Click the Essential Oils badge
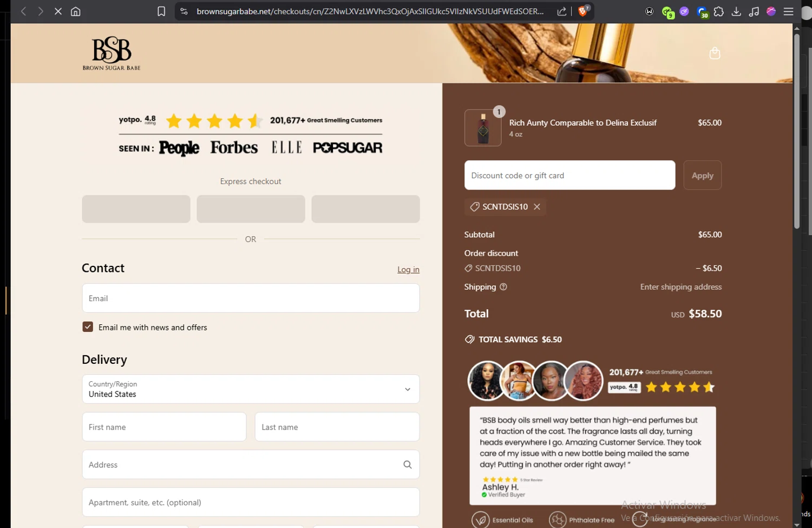Image resolution: width=812 pixels, height=528 pixels. coord(502,520)
